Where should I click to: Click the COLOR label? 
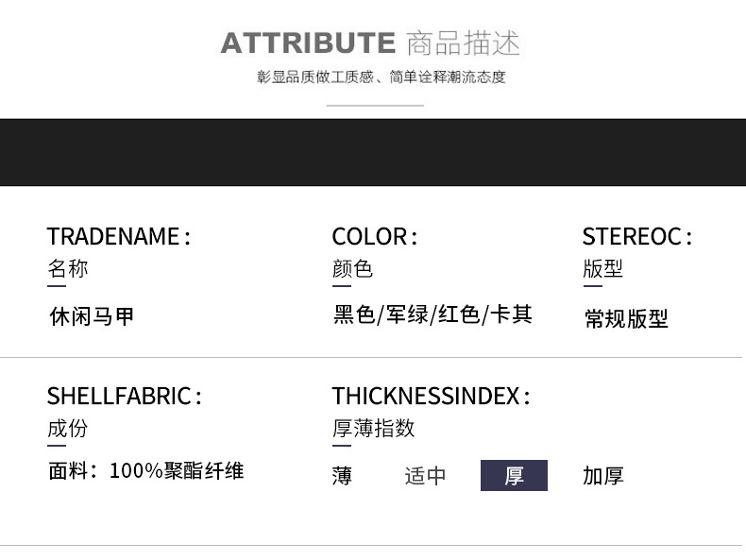point(374,236)
